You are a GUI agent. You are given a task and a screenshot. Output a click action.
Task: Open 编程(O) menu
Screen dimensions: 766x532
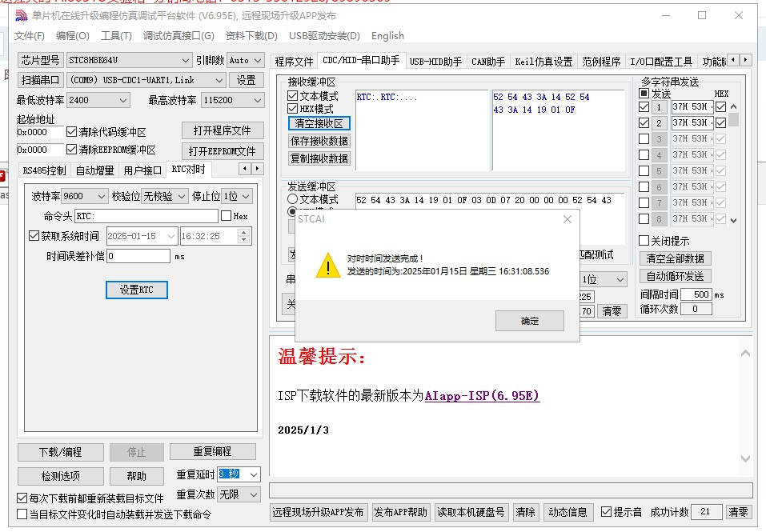tap(72, 36)
